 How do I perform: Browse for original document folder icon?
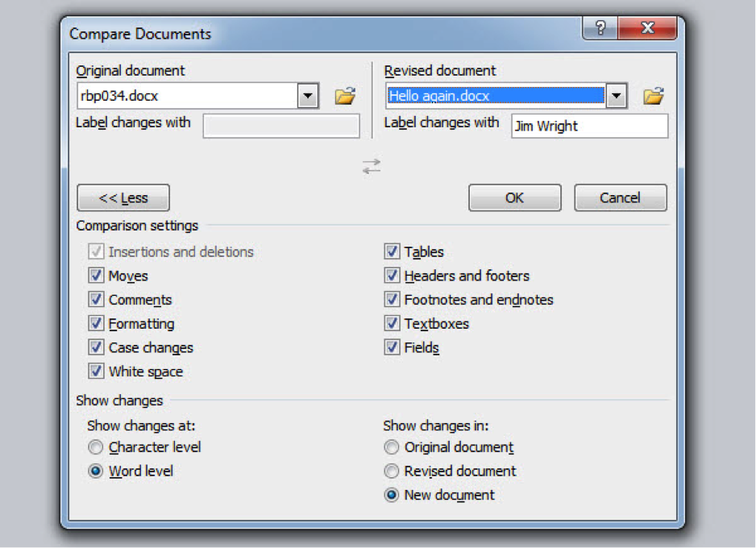(345, 97)
